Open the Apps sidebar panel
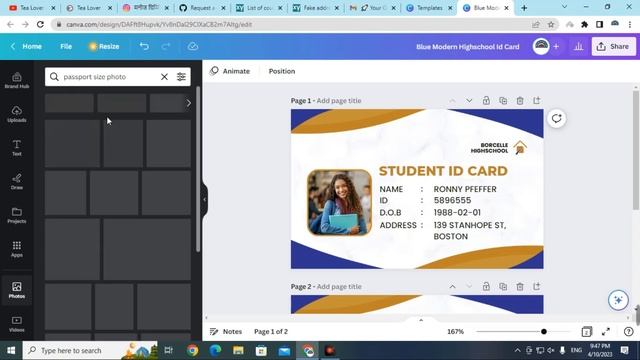The width and height of the screenshot is (640, 360). point(17,249)
